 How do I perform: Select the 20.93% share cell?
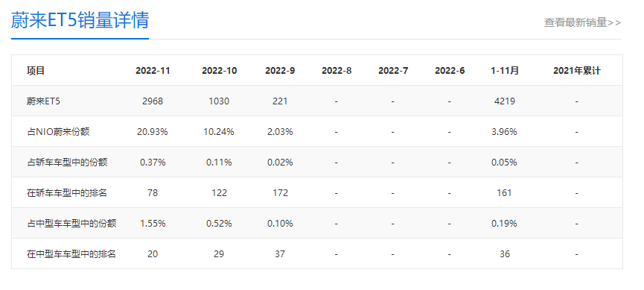pyautogui.click(x=153, y=132)
